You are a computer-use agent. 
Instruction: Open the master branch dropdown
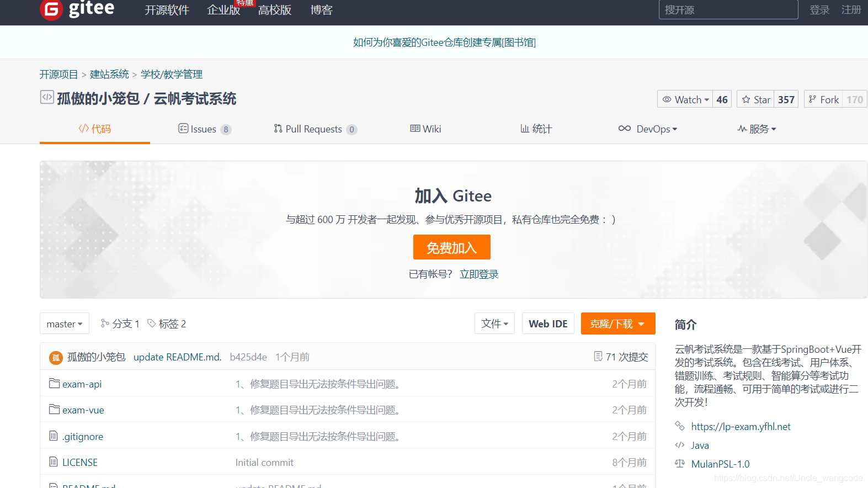(x=65, y=323)
